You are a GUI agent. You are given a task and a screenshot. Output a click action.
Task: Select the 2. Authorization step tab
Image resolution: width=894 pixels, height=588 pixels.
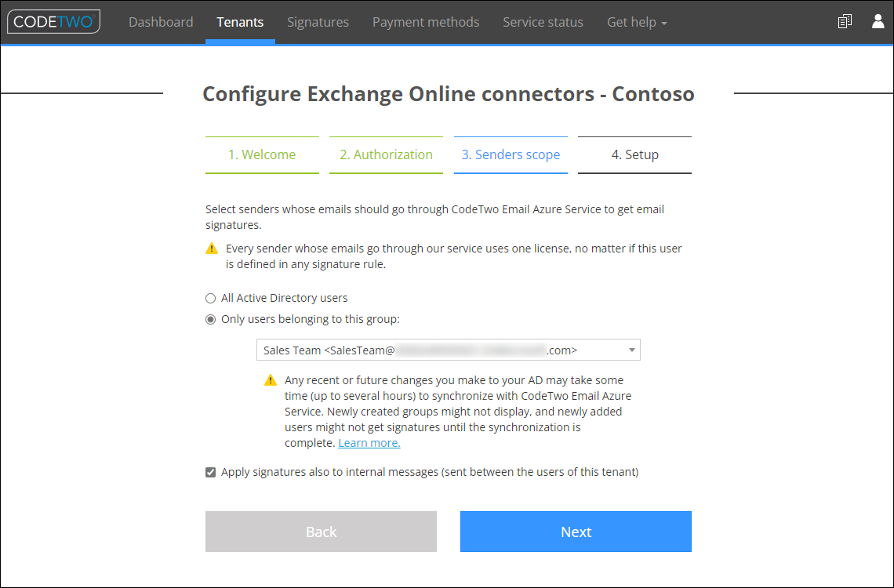point(386,155)
